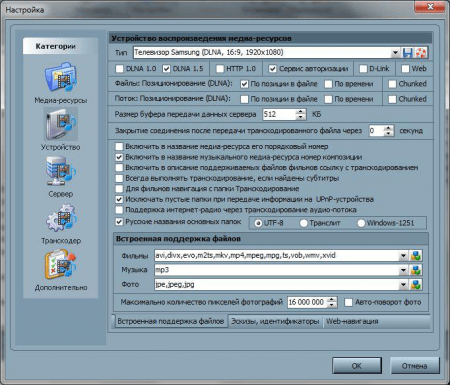Enable the D-Link checkbox
This screenshot has height=385, width=450.
[363, 69]
